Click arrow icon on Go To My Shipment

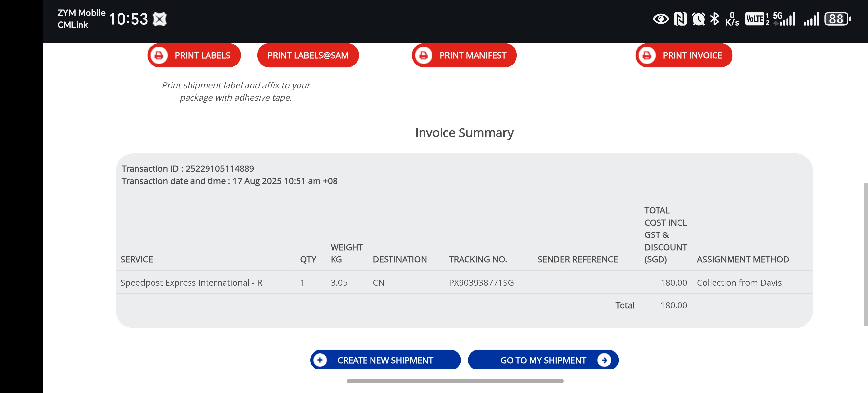click(x=604, y=360)
